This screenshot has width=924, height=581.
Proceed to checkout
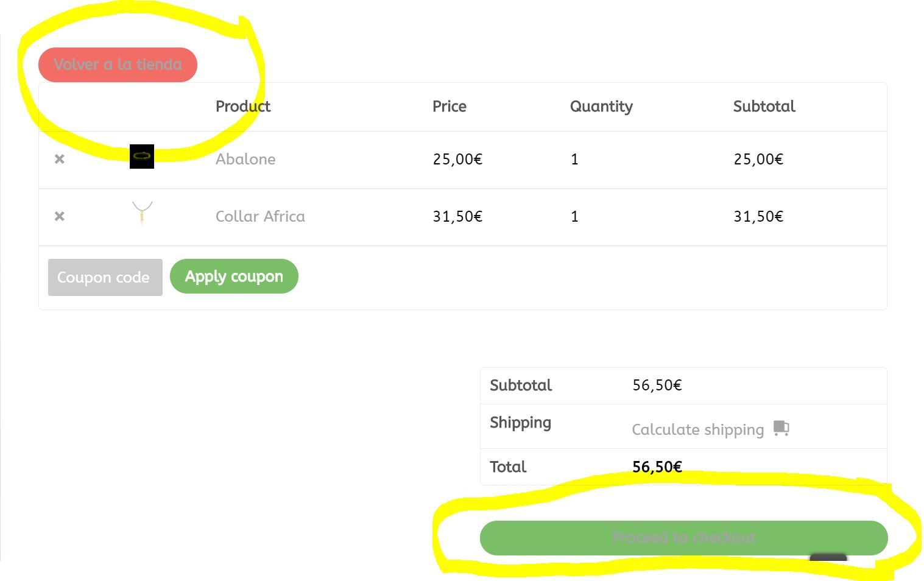point(683,538)
